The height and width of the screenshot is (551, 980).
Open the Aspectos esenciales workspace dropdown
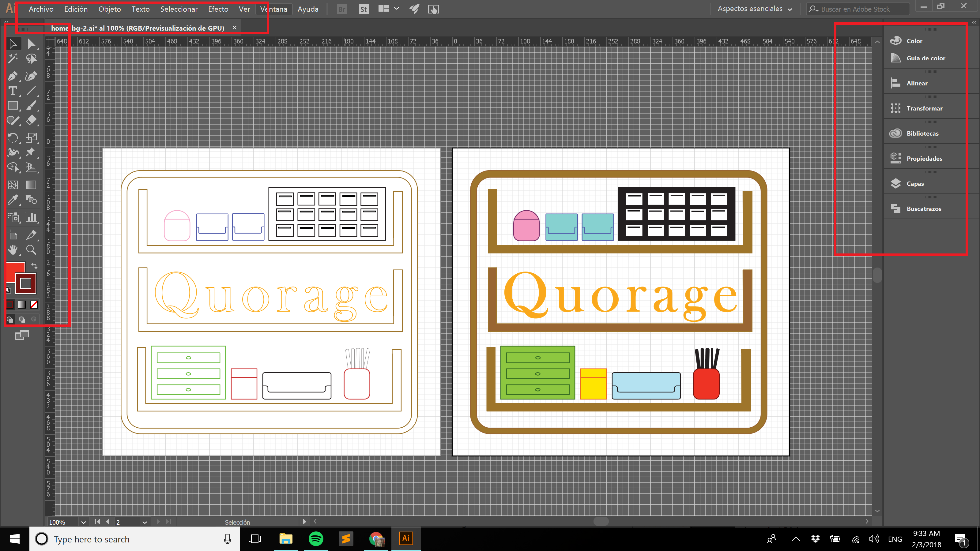755,9
